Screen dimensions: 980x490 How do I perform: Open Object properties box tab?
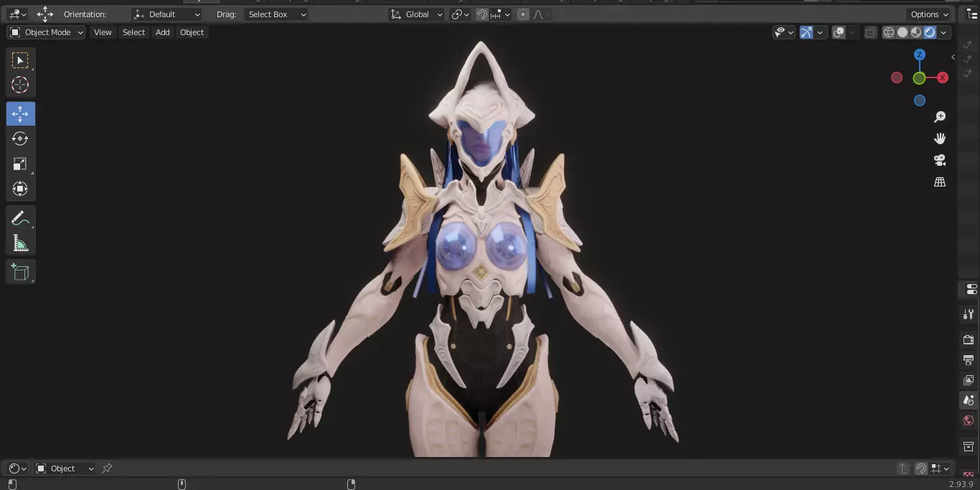pyautogui.click(x=969, y=446)
